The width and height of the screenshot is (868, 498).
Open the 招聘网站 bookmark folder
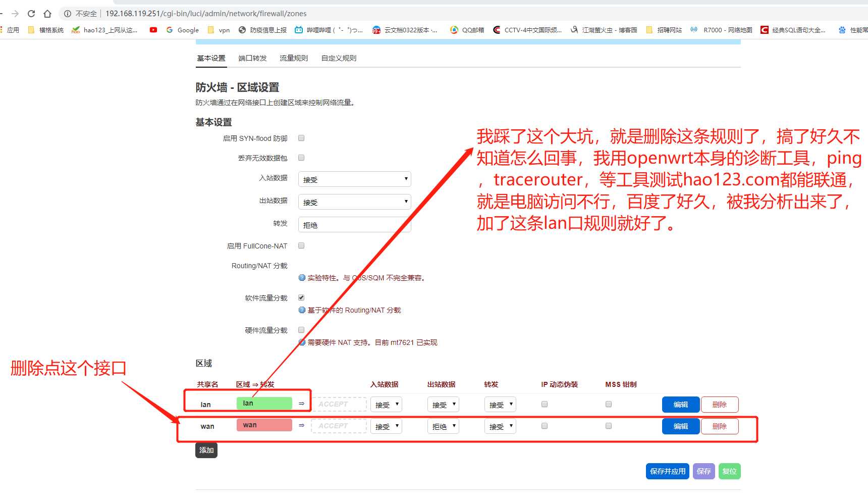[664, 30]
